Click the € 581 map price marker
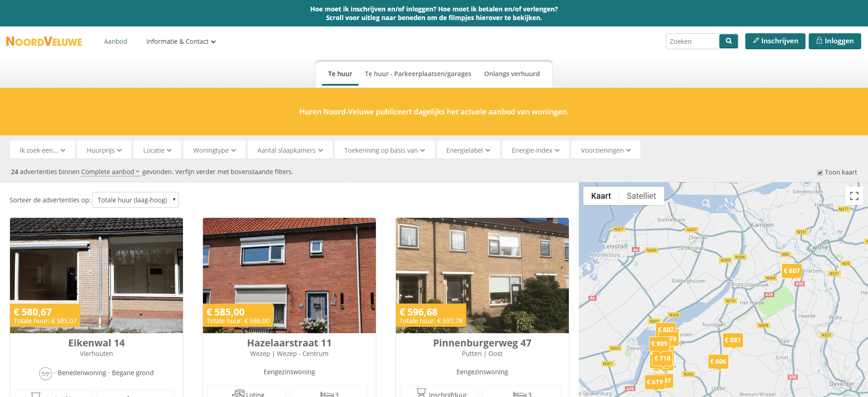 click(x=733, y=340)
